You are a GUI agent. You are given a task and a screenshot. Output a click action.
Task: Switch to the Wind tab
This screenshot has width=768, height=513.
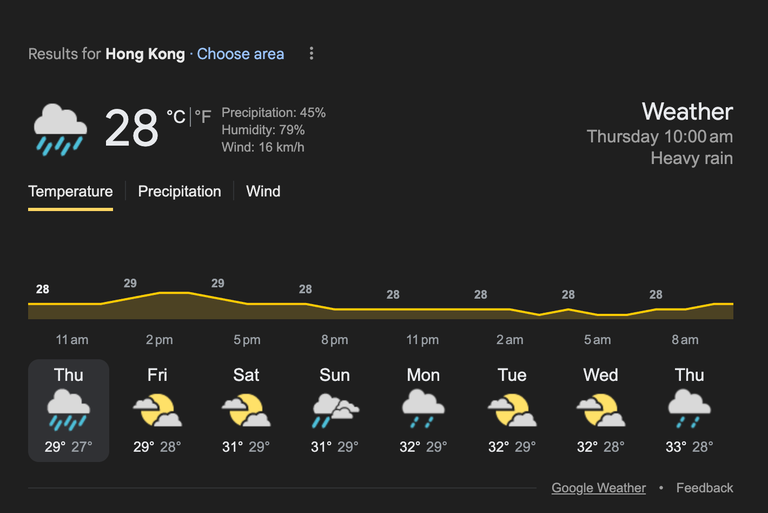[x=263, y=191]
